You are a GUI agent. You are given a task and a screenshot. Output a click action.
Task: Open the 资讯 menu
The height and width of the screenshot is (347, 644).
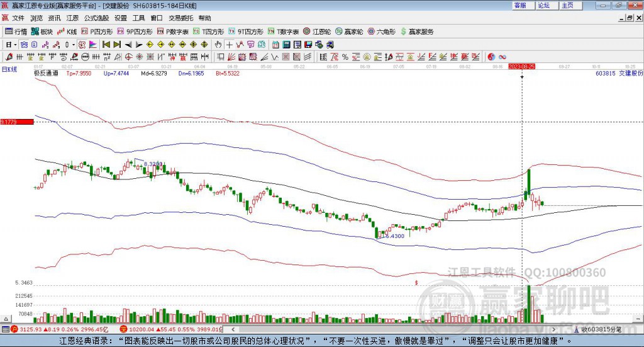pyautogui.click(x=54, y=18)
